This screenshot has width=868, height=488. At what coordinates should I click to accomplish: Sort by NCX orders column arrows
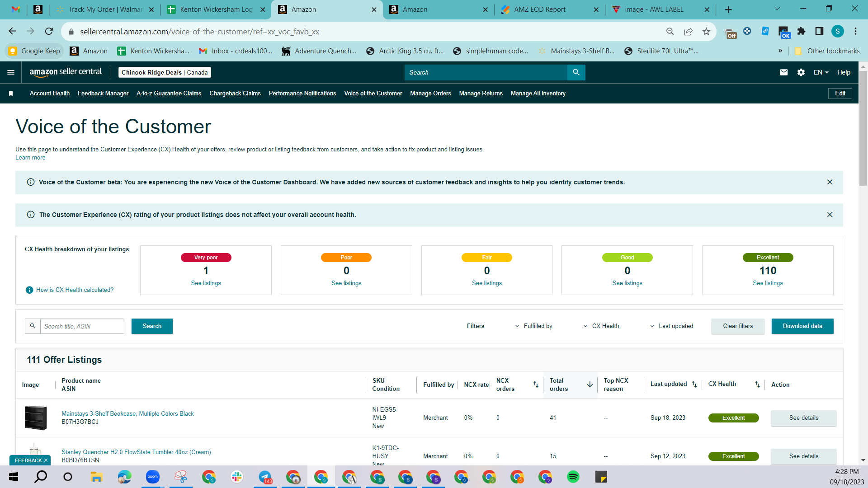pyautogui.click(x=536, y=385)
